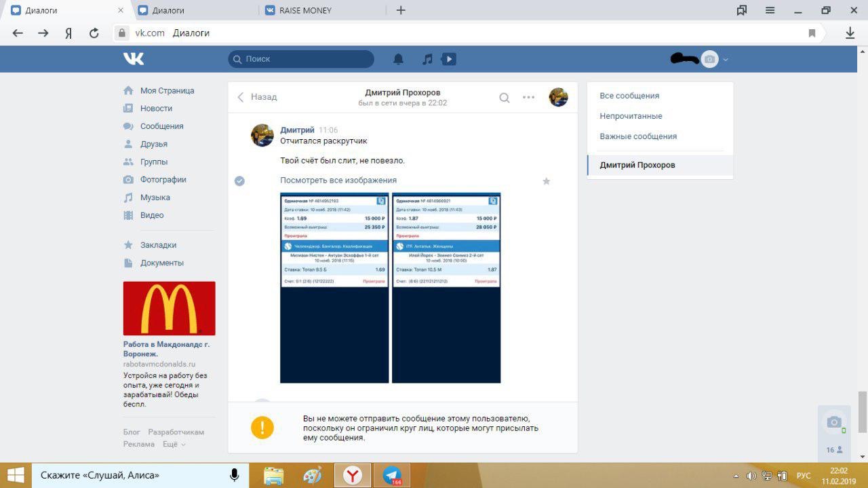Open "Друзья" in the left sidebar
868x488 pixels.
pos(154,144)
